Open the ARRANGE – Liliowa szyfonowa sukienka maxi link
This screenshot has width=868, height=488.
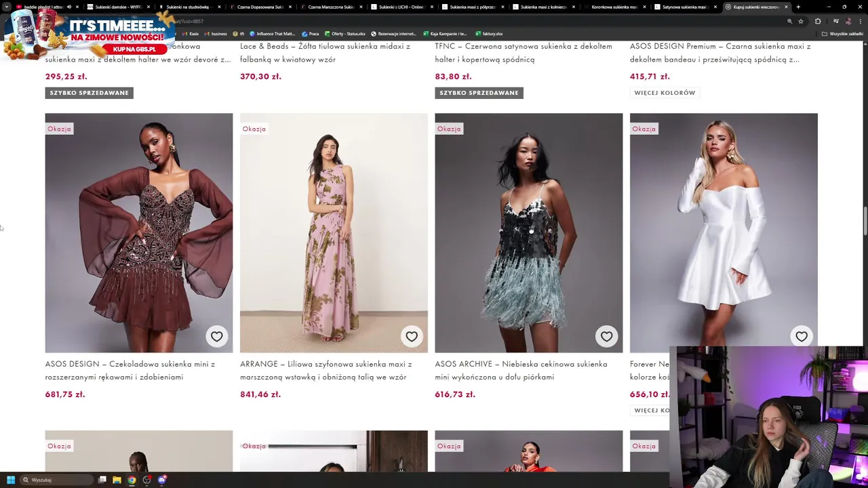tap(325, 370)
